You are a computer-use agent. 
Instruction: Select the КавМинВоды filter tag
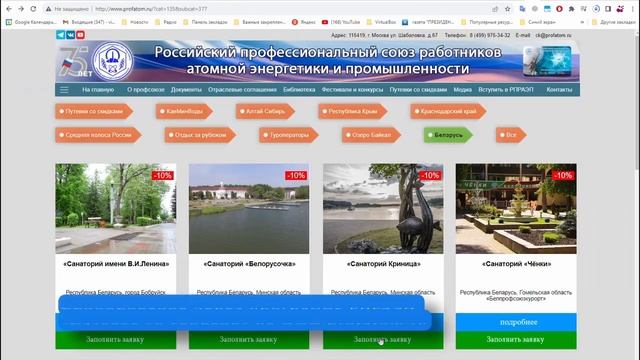184,111
